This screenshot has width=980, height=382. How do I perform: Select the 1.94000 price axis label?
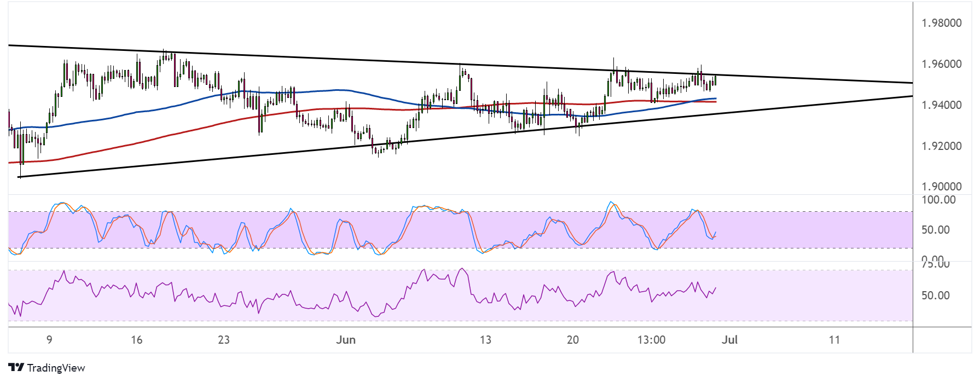tap(941, 105)
